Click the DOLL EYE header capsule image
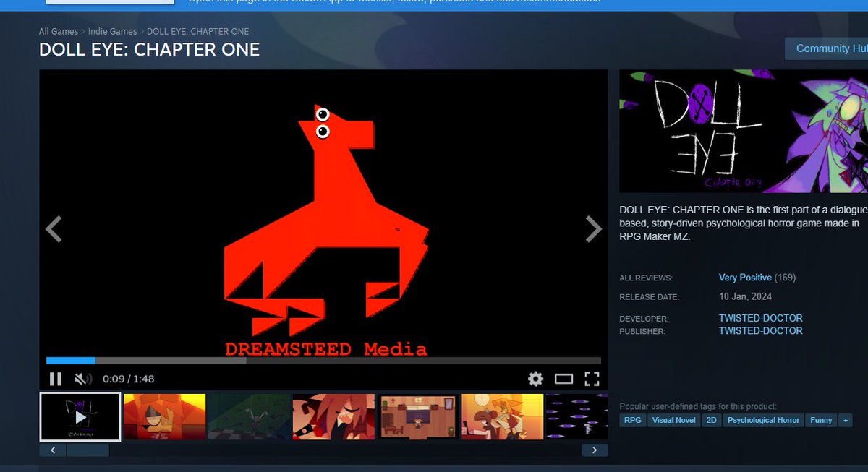Image resolution: width=868 pixels, height=472 pixels. pyautogui.click(x=744, y=132)
